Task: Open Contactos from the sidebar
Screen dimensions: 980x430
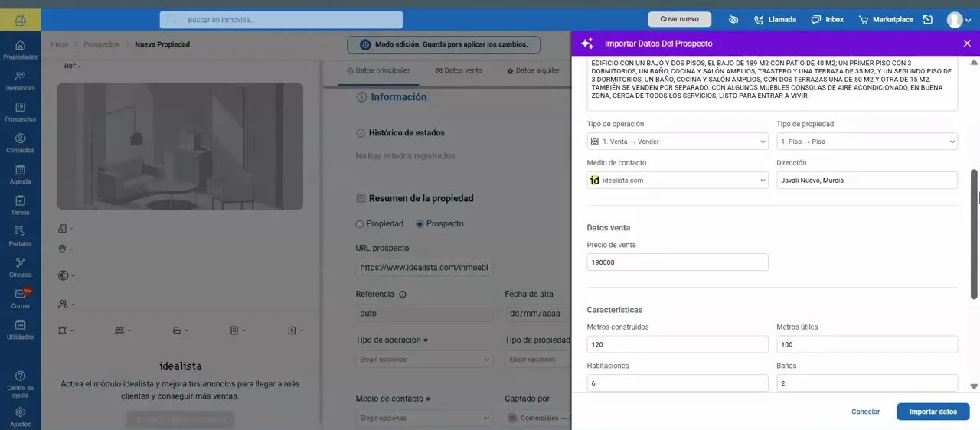Action: tap(20, 143)
